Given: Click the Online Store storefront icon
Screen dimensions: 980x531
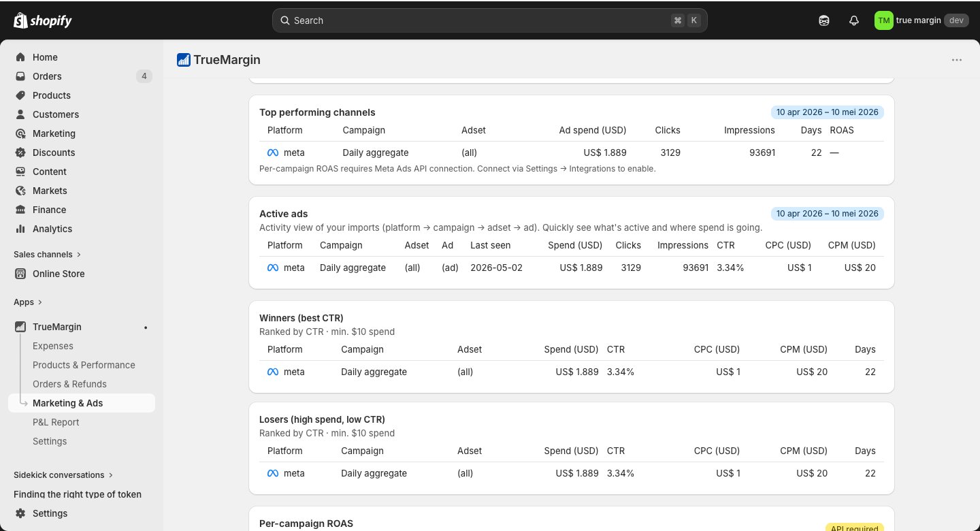Looking at the screenshot, I should 20,274.
